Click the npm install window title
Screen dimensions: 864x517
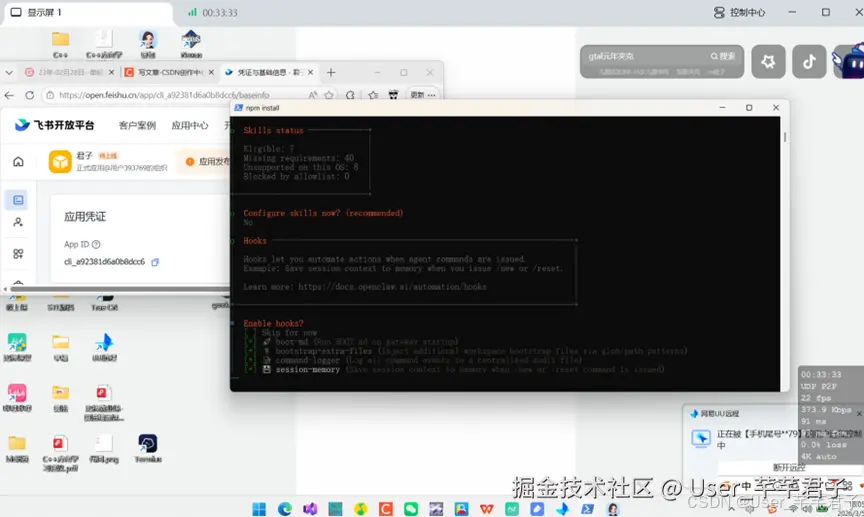(262, 108)
